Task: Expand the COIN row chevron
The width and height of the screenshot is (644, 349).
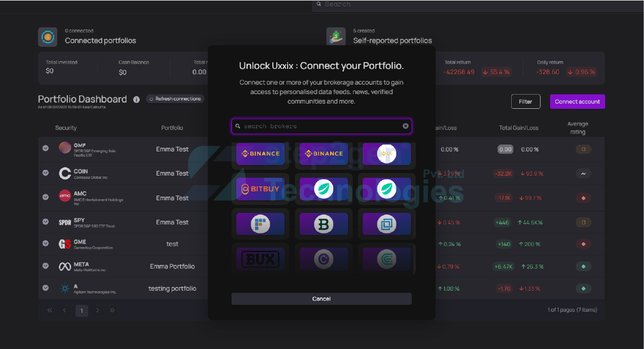Action: [x=46, y=173]
